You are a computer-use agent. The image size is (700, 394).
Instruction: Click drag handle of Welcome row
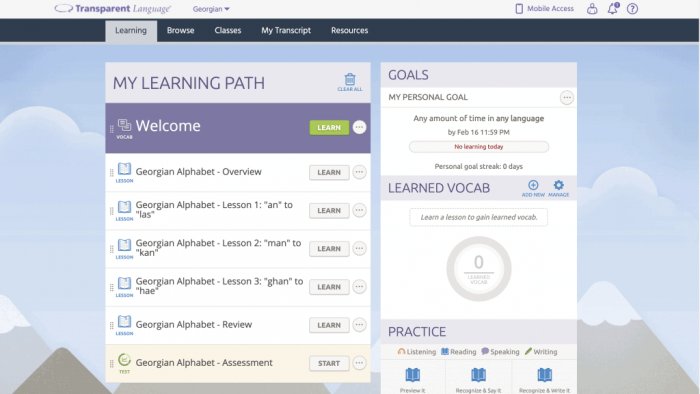tap(111, 129)
